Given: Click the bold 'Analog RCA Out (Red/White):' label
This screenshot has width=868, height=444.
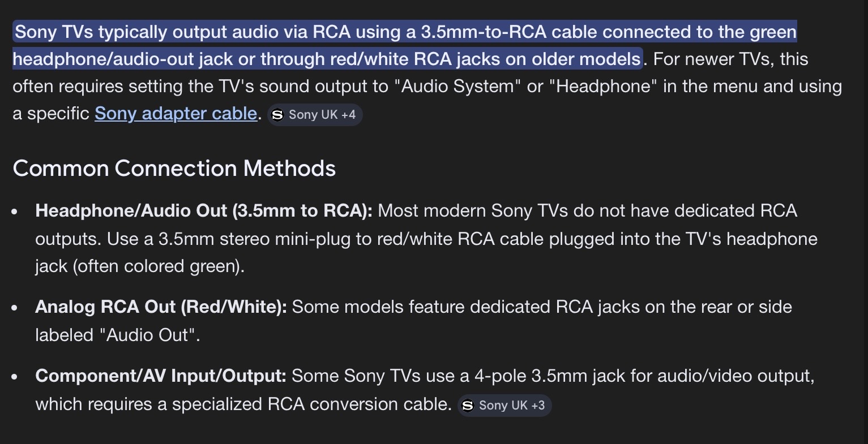Looking at the screenshot, I should point(161,307).
